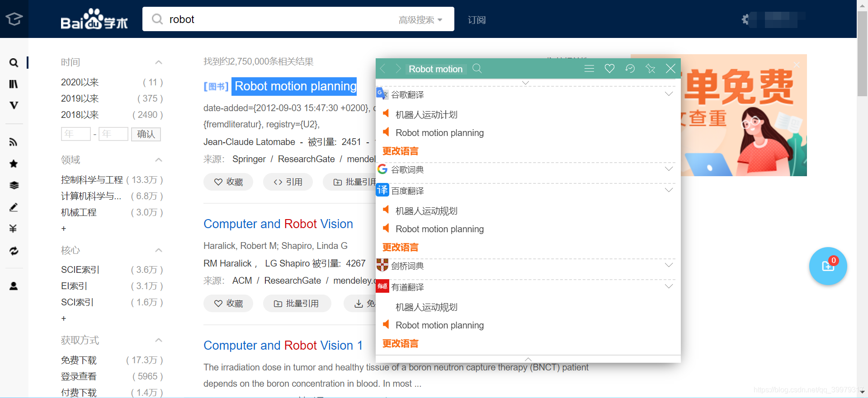Open hamburger menu in translation popup
868x398 pixels.
pyautogui.click(x=589, y=69)
